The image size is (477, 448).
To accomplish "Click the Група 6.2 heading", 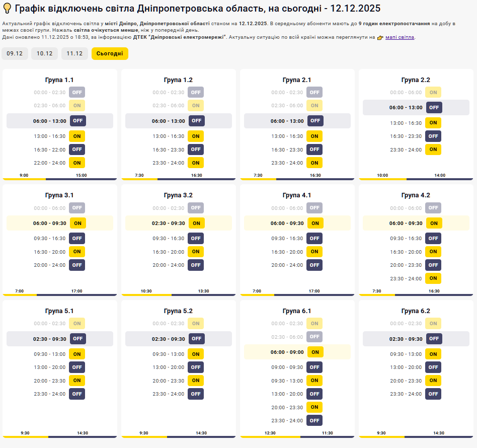I will [x=416, y=311].
